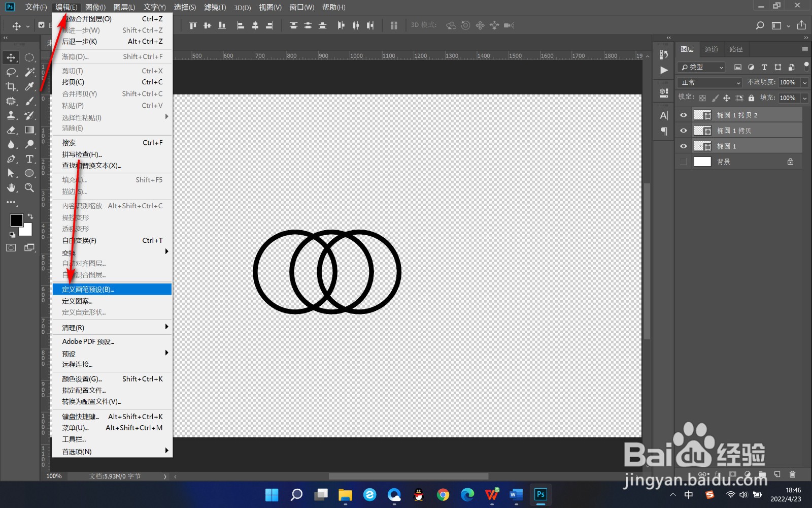Click the delete layer trash icon
Image resolution: width=812 pixels, height=508 pixels.
pos(792,474)
